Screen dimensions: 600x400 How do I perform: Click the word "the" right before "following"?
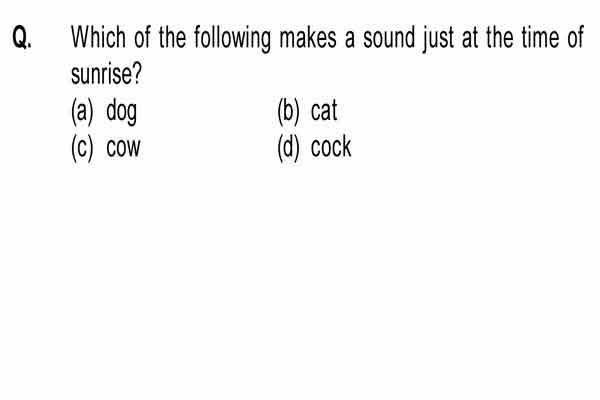point(172,37)
